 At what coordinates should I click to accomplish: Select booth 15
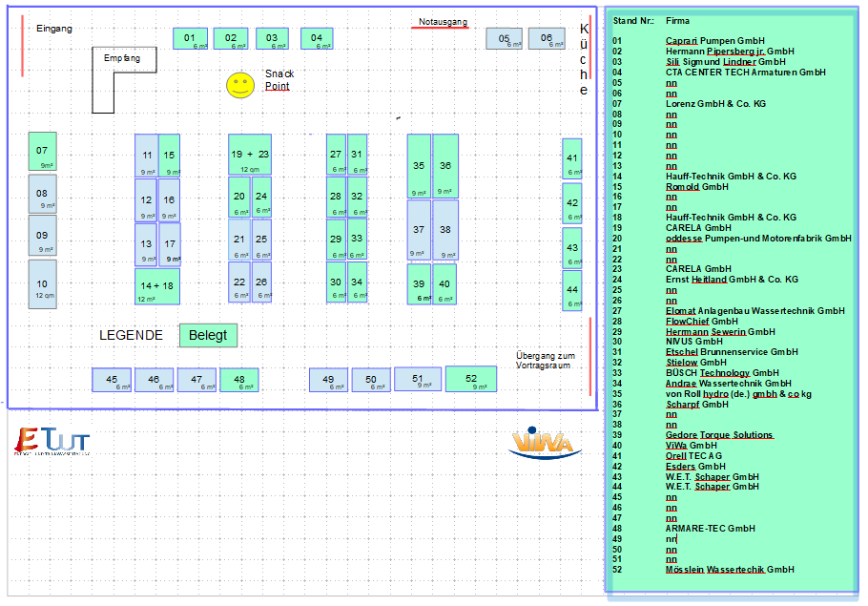[x=169, y=156]
